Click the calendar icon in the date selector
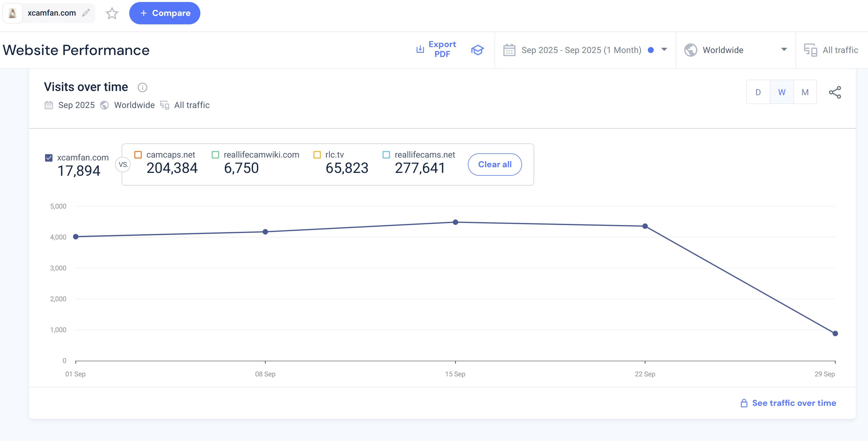Viewport: 868px width, 441px height. (509, 50)
